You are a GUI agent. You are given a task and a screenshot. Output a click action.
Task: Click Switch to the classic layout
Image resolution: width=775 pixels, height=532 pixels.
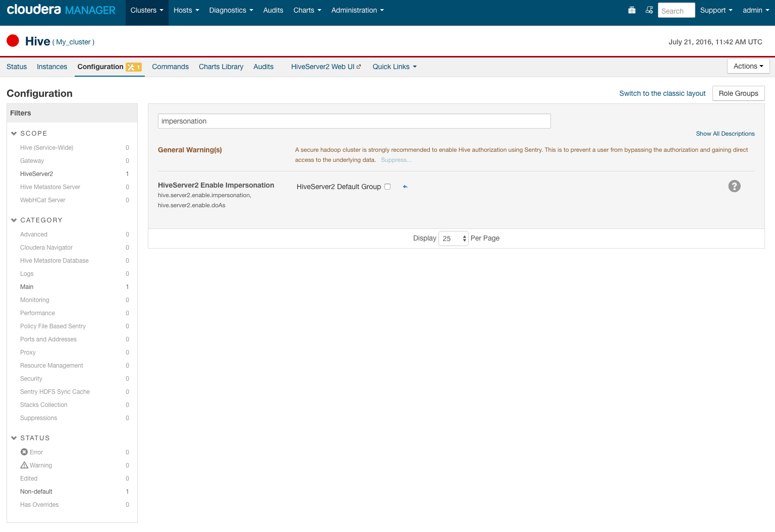coord(662,93)
